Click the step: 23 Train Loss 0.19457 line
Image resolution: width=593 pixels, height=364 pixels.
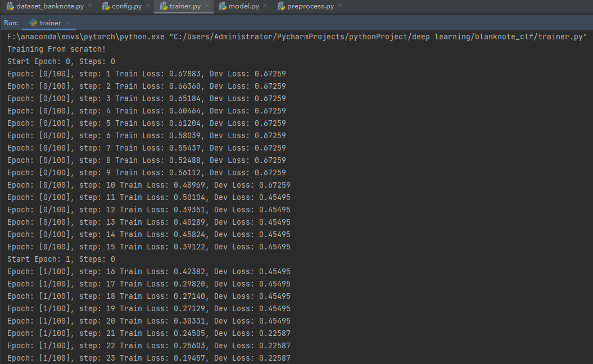pyautogui.click(x=149, y=358)
